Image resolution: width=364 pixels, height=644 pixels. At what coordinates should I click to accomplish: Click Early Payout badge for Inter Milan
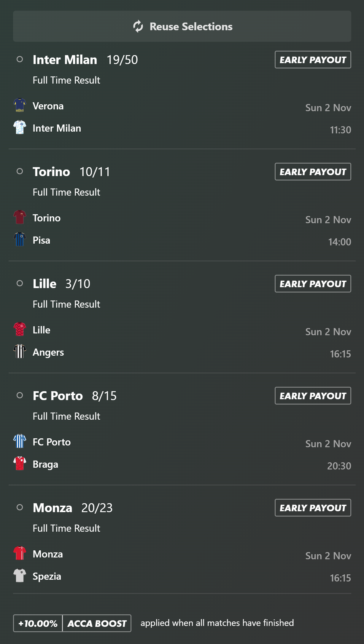click(313, 60)
